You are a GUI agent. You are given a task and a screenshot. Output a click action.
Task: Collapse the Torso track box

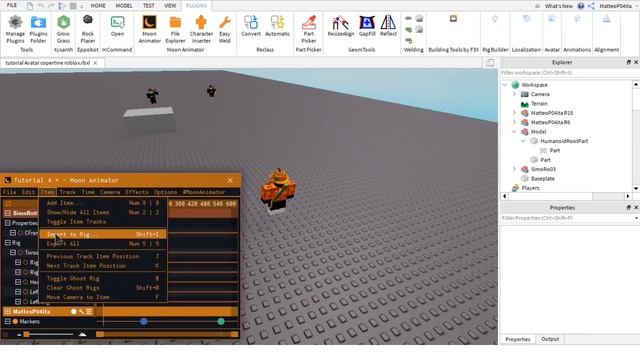click(13, 252)
